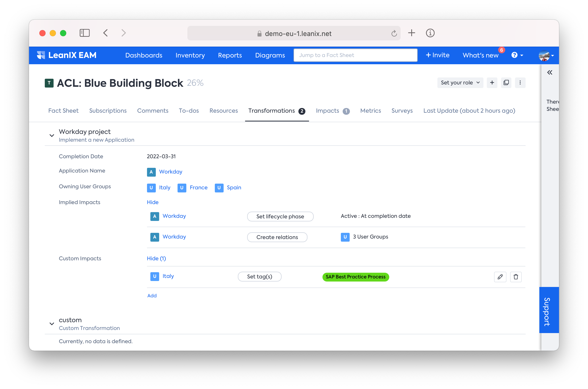
Task: Open the Diagrams menu
Action: [270, 55]
